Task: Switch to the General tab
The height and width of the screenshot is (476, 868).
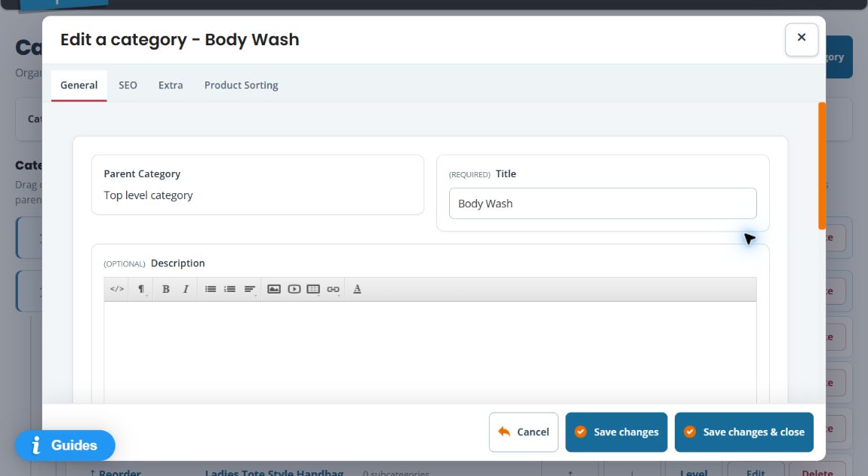Action: point(78,85)
